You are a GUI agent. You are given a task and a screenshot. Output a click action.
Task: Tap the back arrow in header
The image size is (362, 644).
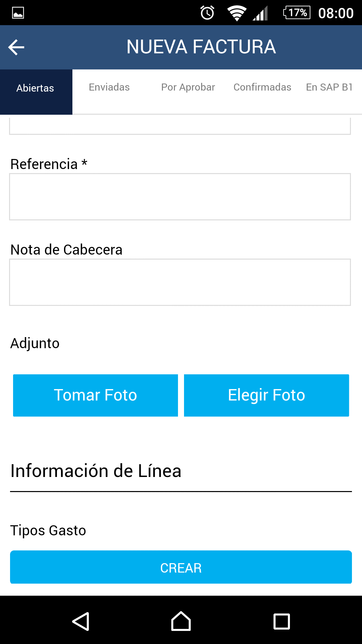16,47
